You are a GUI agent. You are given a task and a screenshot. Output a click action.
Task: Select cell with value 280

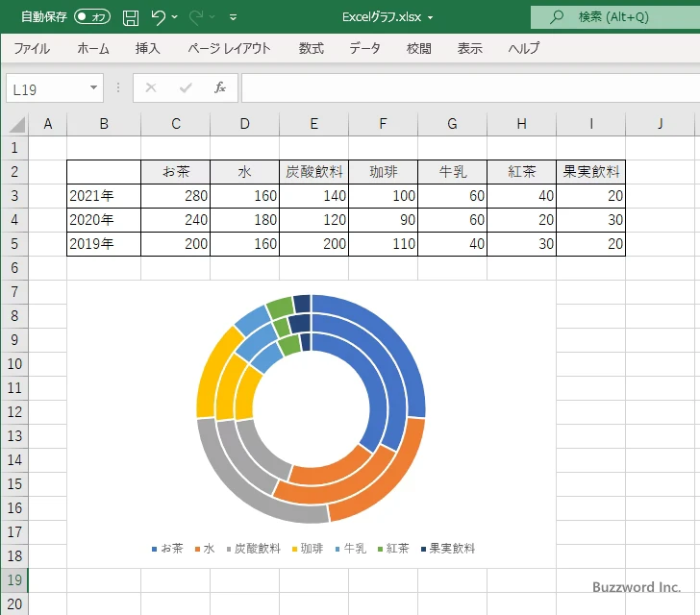click(x=175, y=196)
